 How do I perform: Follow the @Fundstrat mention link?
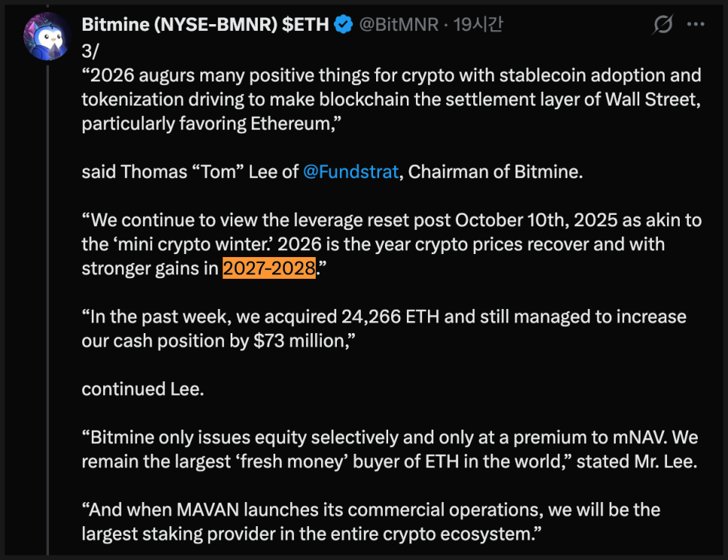(350, 172)
